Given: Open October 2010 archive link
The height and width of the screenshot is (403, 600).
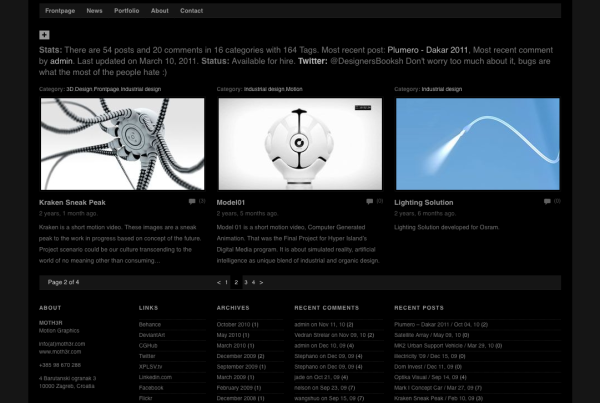Looking at the screenshot, I should 236,325.
